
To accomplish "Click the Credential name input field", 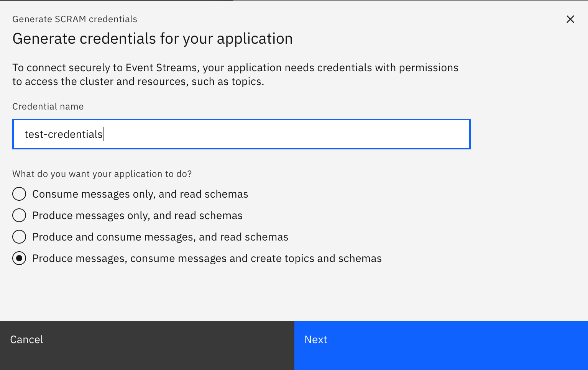I will pyautogui.click(x=241, y=134).
